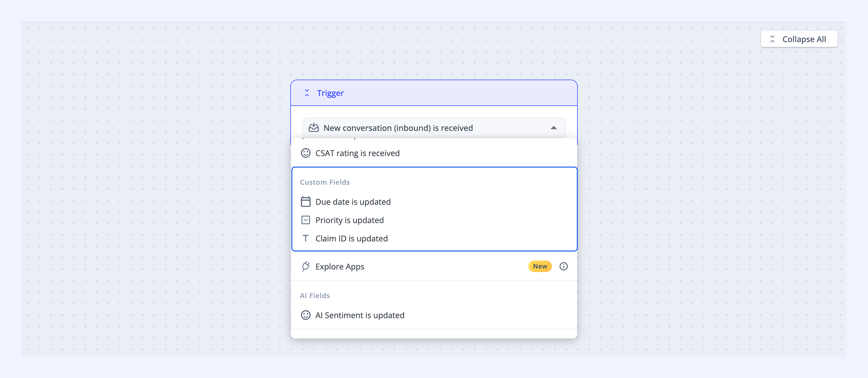Select CSAT rating is received option

click(434, 153)
